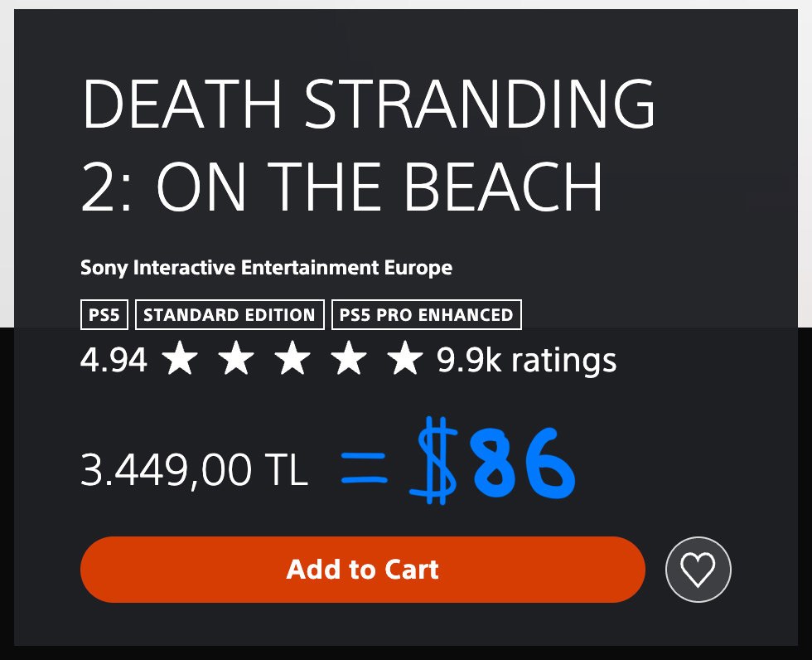The height and width of the screenshot is (660, 812).
Task: Click the first rating star
Action: coord(180,357)
